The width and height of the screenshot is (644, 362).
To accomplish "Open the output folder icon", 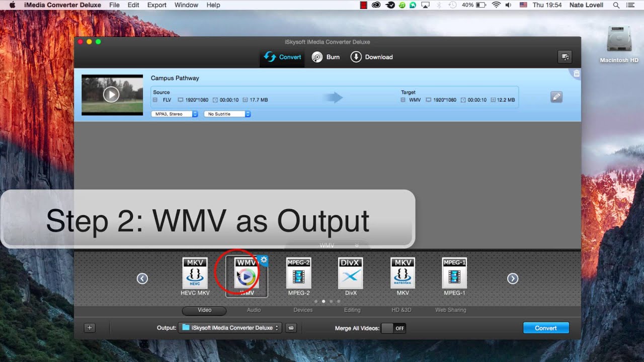I will tap(291, 328).
